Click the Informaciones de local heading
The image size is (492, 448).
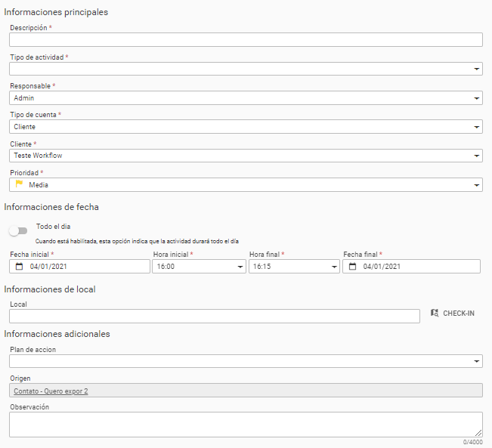click(x=50, y=289)
